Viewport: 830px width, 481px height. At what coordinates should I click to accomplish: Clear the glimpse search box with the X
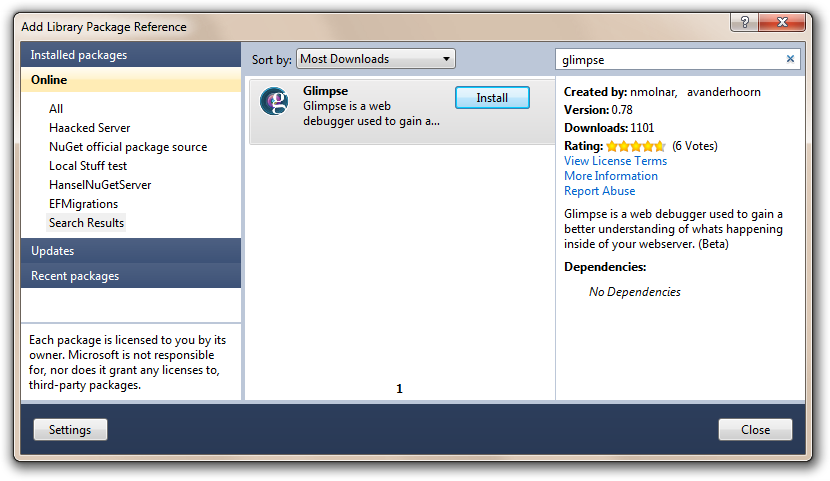pyautogui.click(x=790, y=59)
